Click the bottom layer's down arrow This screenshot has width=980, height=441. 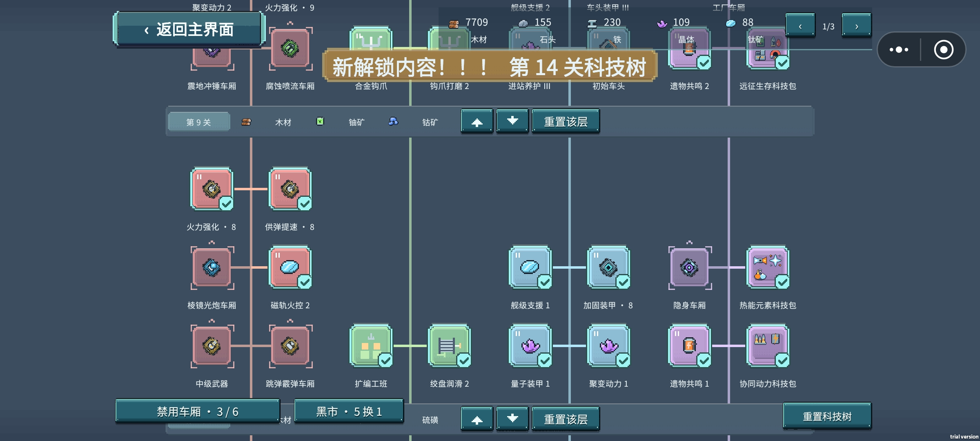[x=512, y=419]
